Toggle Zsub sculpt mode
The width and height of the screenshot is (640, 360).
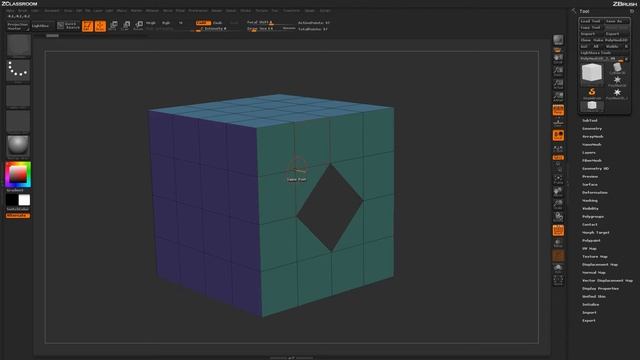[x=218, y=23]
